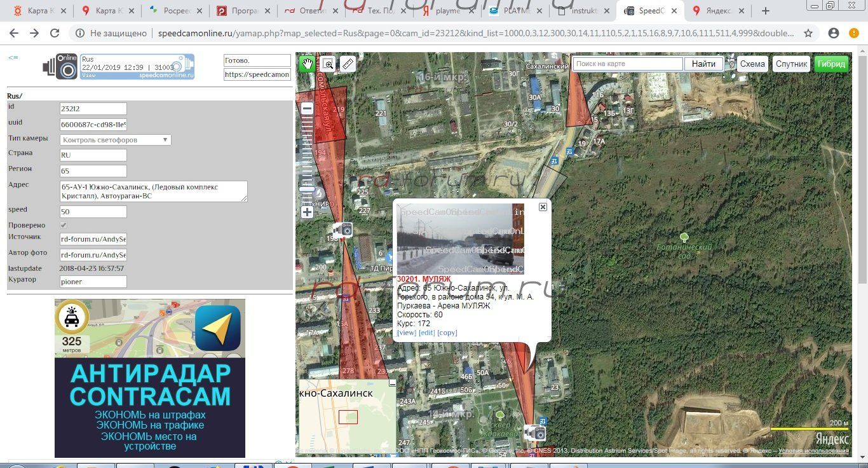Switch map to Схема view
868x468 pixels.
click(x=752, y=64)
